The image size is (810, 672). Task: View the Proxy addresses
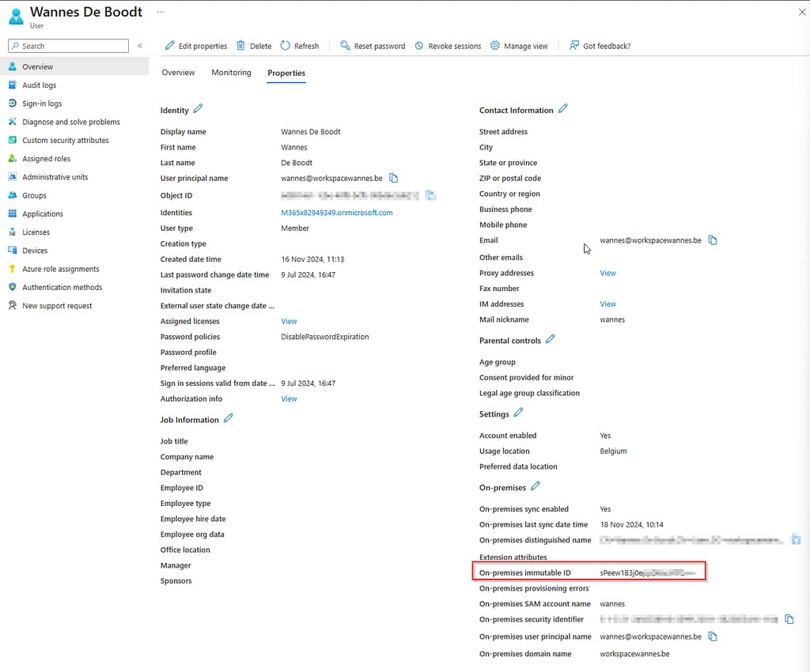[x=608, y=273]
